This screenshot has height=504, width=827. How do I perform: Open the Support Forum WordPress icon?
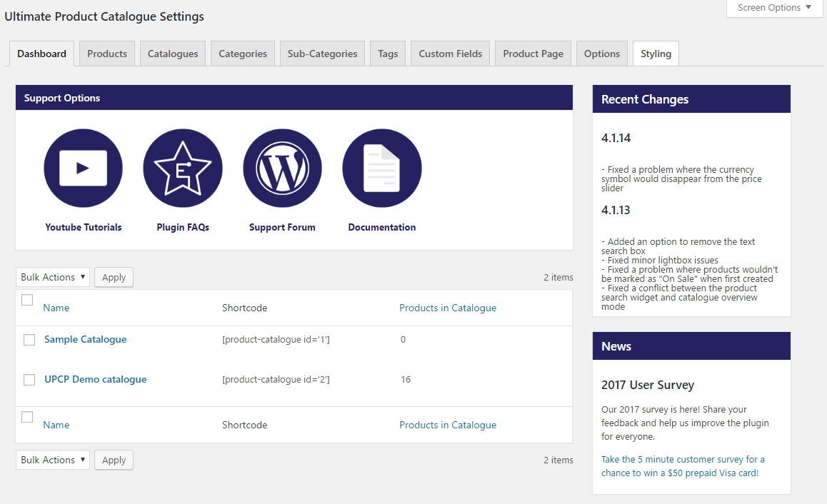tap(282, 168)
